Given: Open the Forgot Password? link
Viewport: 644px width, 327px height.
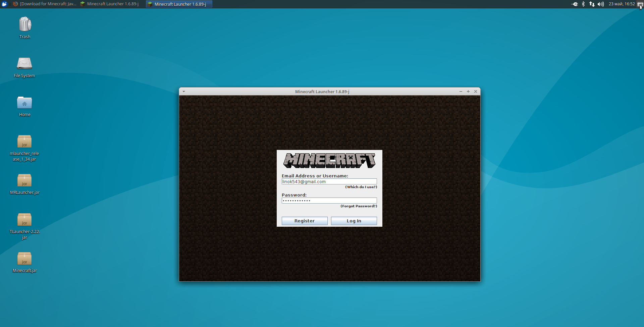Looking at the screenshot, I should coord(359,206).
